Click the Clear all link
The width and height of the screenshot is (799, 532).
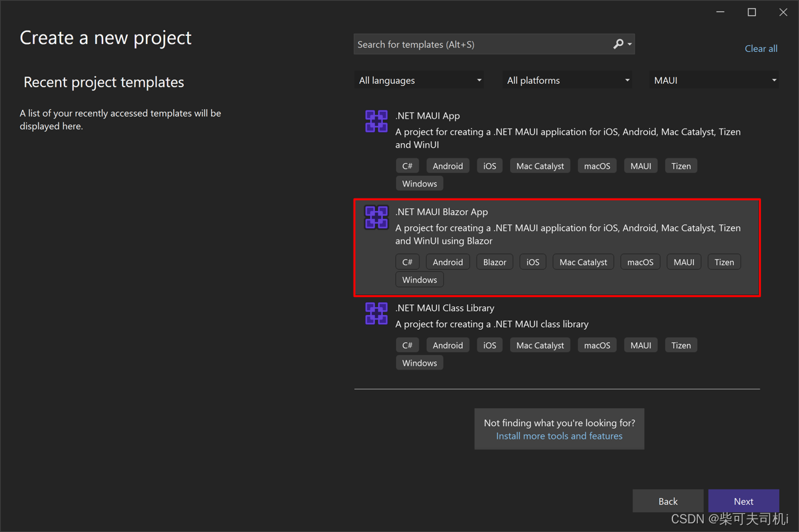[x=761, y=48]
